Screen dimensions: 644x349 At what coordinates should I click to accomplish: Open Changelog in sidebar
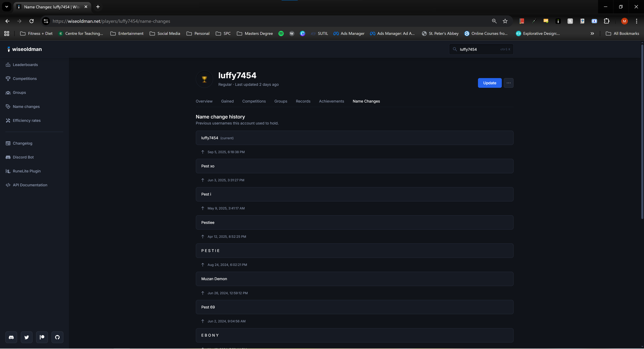click(x=19, y=143)
